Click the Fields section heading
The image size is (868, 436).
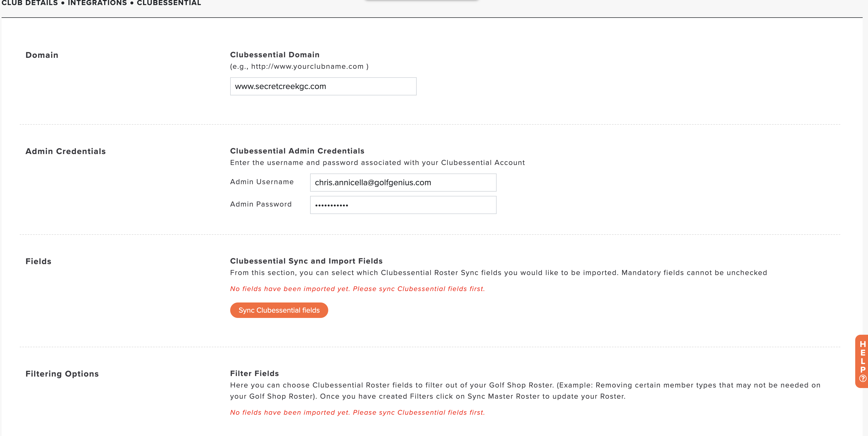38,261
